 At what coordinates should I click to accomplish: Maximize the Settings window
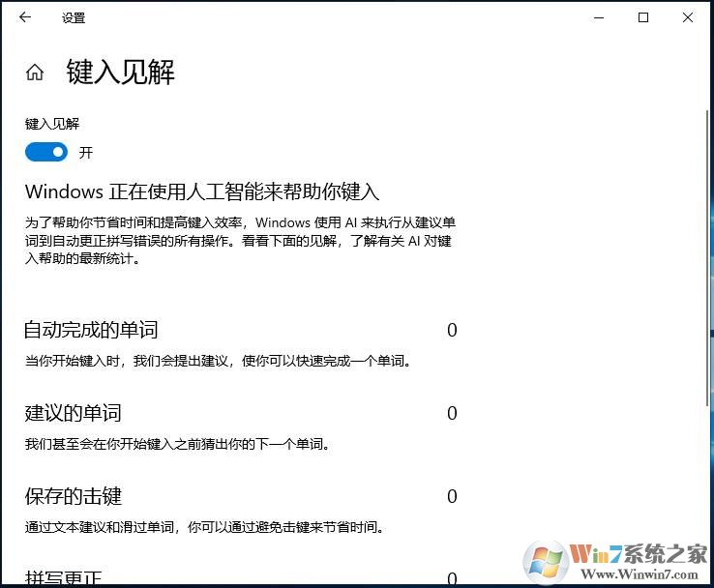click(643, 17)
